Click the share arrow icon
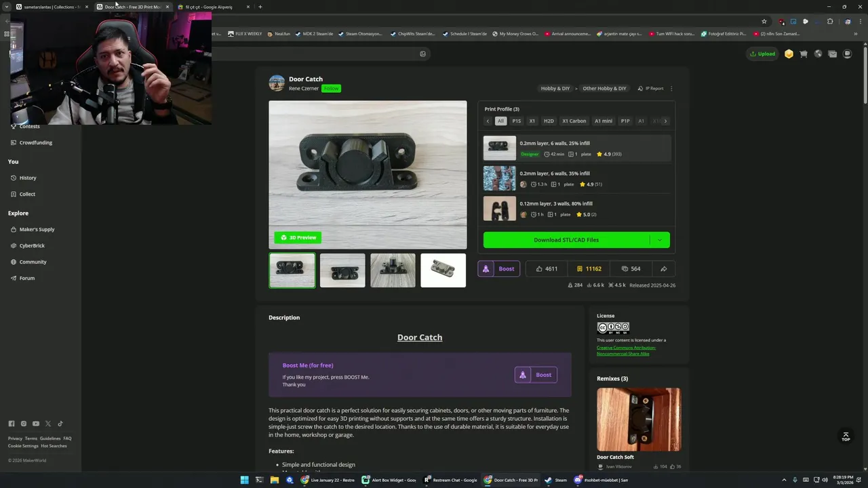This screenshot has width=868, height=488. click(663, 268)
